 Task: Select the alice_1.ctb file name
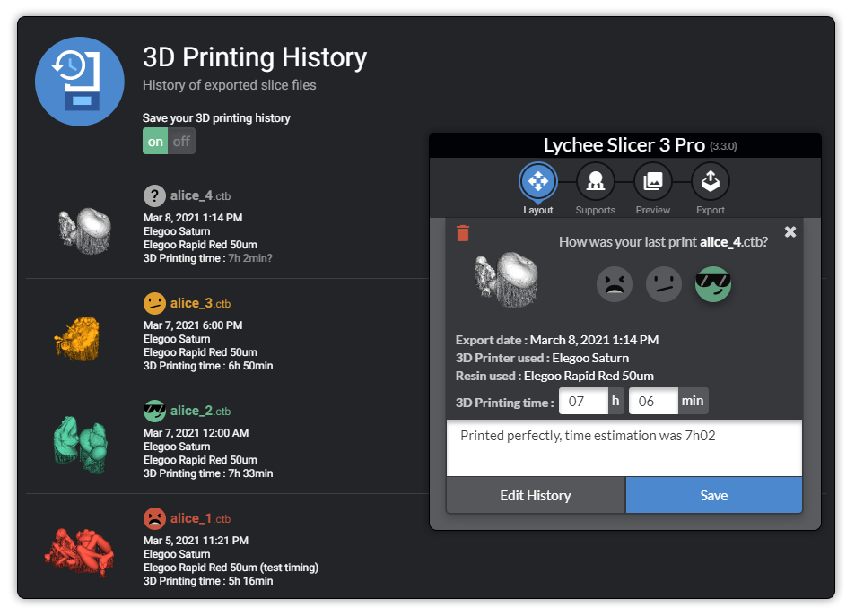[x=200, y=518]
